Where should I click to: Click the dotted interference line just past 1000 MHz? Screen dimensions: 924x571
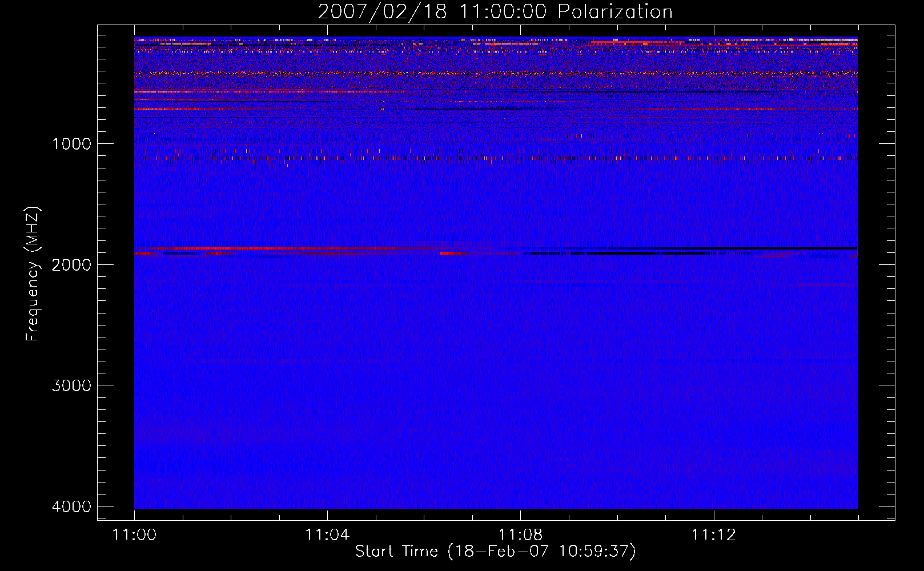tap(496, 158)
